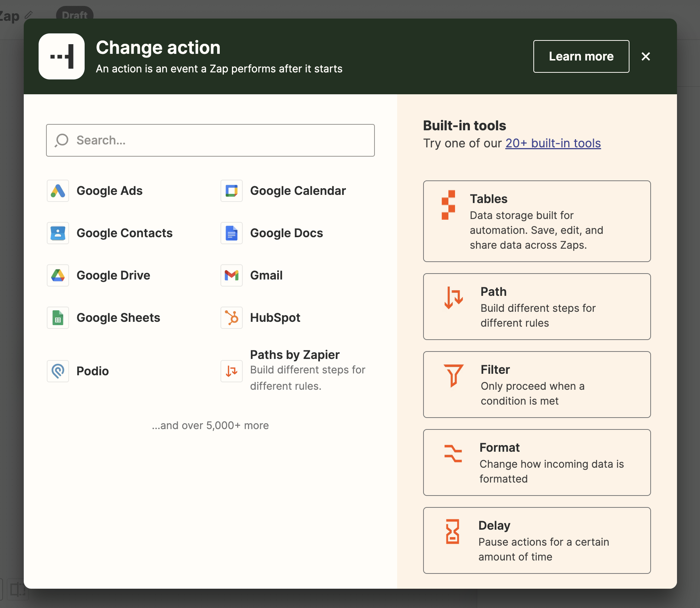This screenshot has height=608, width=700.
Task: Select Google Calendar as the action app
Action: (298, 191)
